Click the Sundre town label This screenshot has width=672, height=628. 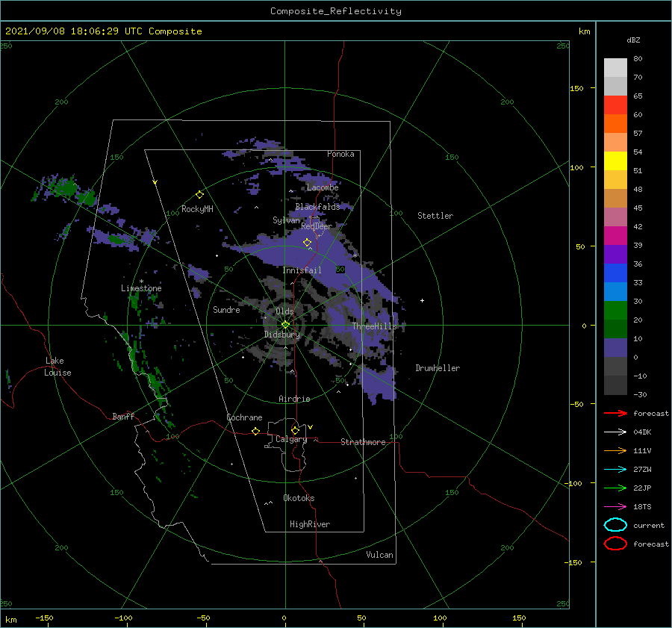(x=226, y=309)
